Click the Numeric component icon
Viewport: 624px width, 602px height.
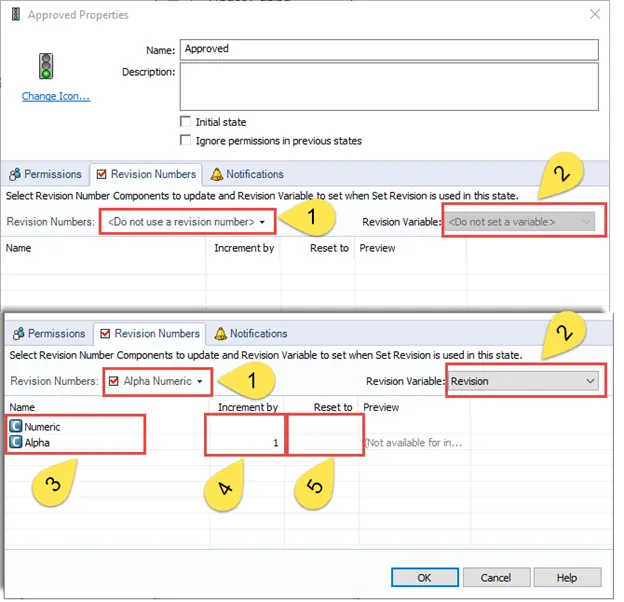16,427
